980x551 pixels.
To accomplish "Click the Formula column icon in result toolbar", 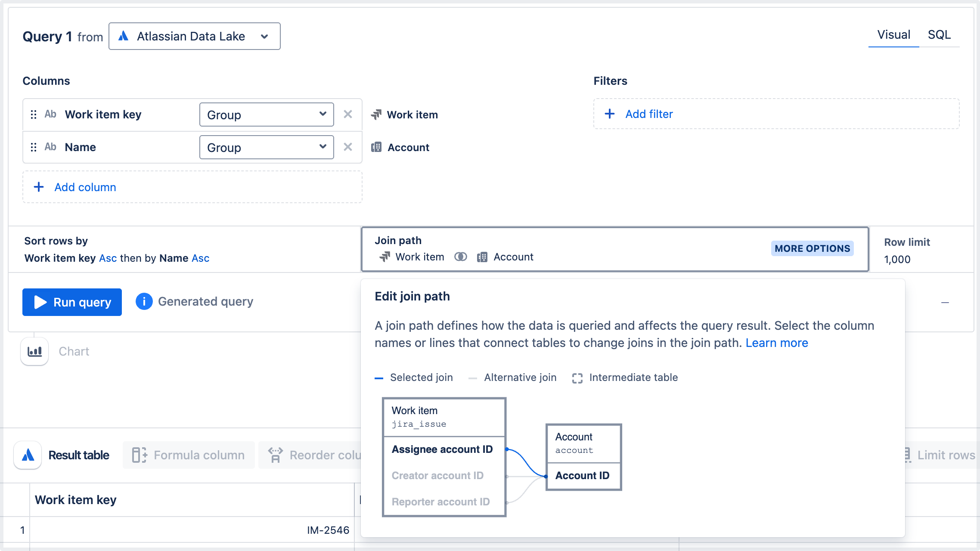I will 139,455.
